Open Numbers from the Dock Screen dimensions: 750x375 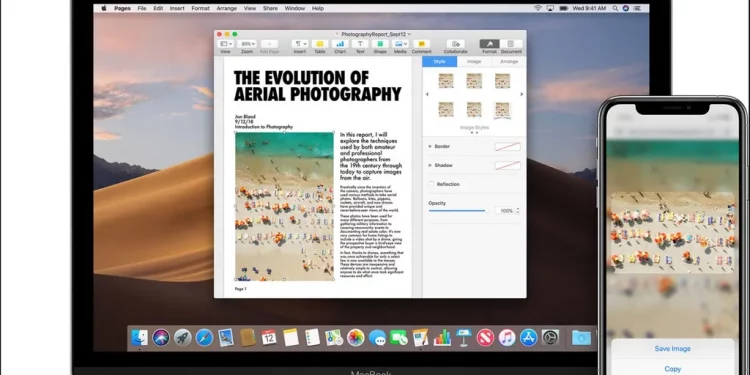tap(442, 338)
